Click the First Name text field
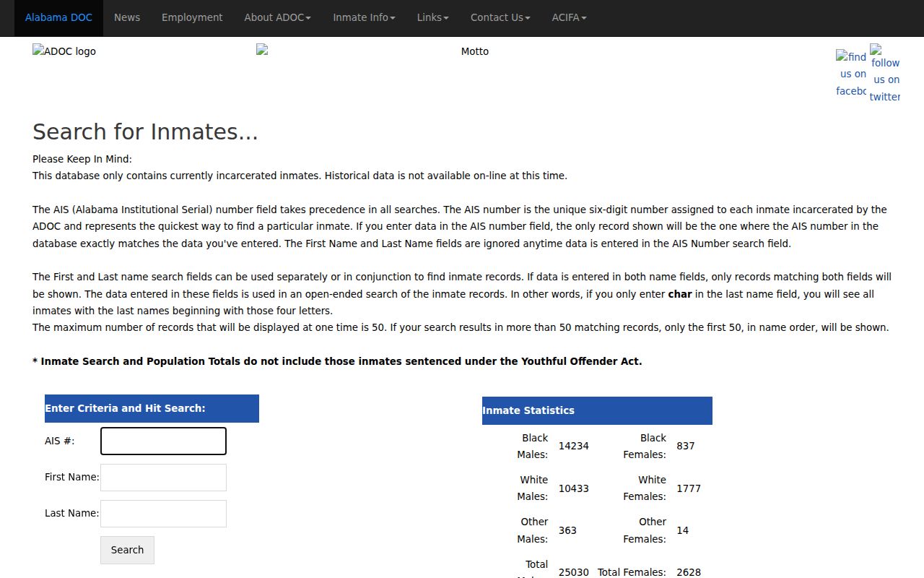This screenshot has height=578, width=924. (163, 477)
